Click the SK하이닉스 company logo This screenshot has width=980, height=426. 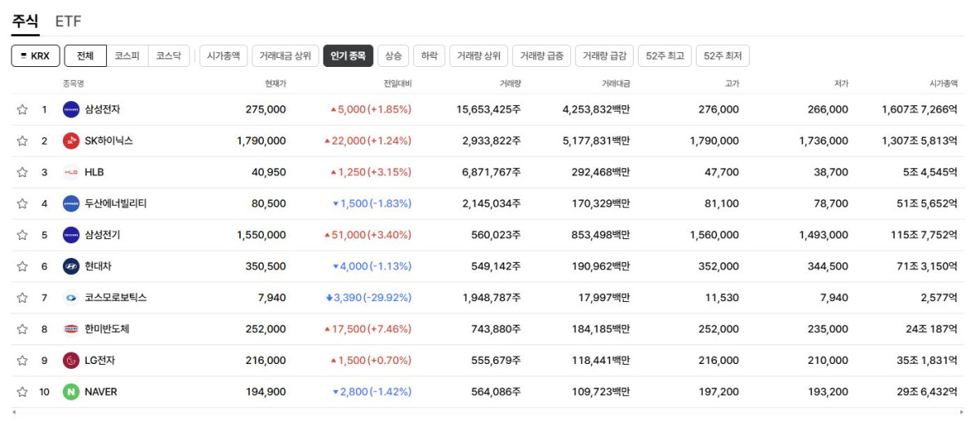tap(71, 141)
